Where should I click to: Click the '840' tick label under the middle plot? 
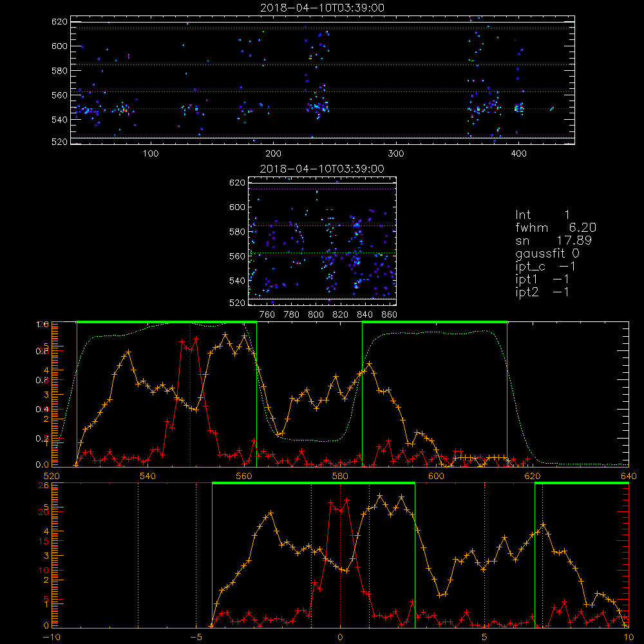pos(365,315)
